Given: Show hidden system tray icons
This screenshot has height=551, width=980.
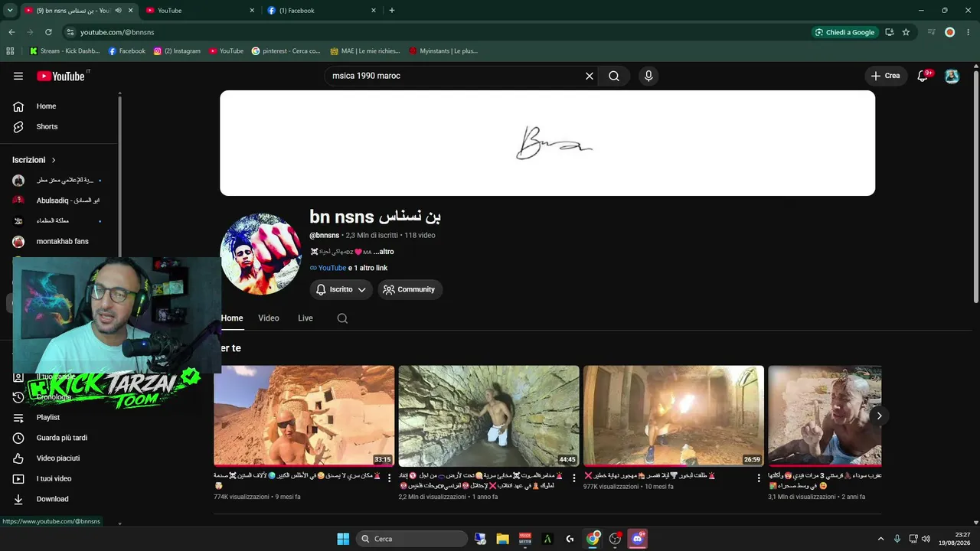Looking at the screenshot, I should point(880,539).
